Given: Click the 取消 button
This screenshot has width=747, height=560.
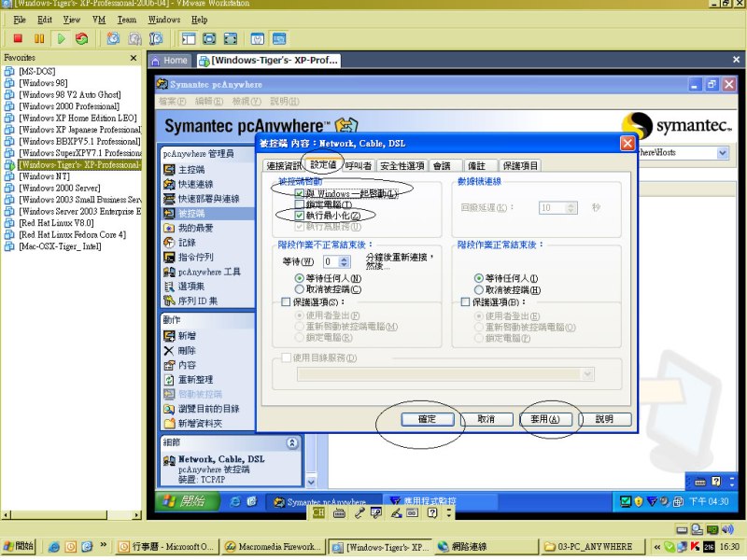Looking at the screenshot, I should tap(486, 419).
